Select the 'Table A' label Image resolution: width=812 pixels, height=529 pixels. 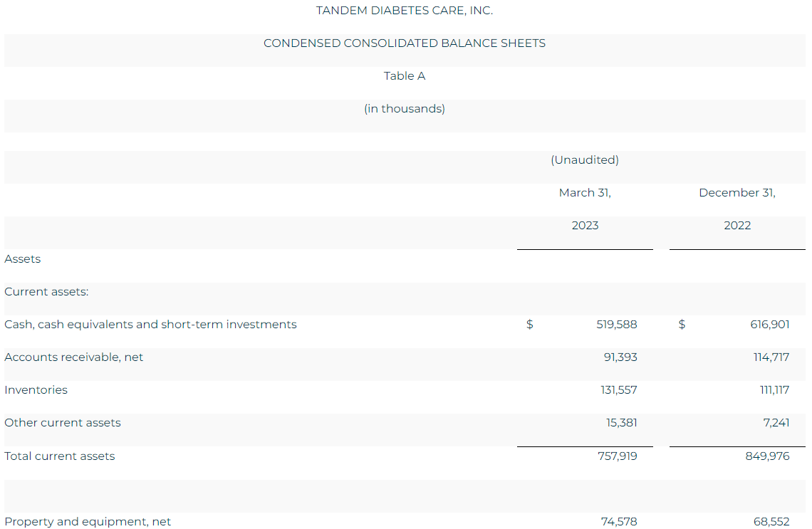(x=405, y=75)
